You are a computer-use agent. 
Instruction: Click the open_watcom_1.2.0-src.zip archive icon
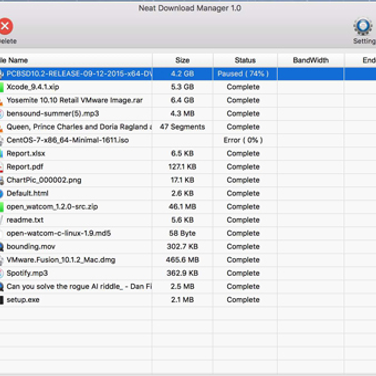click(2, 207)
